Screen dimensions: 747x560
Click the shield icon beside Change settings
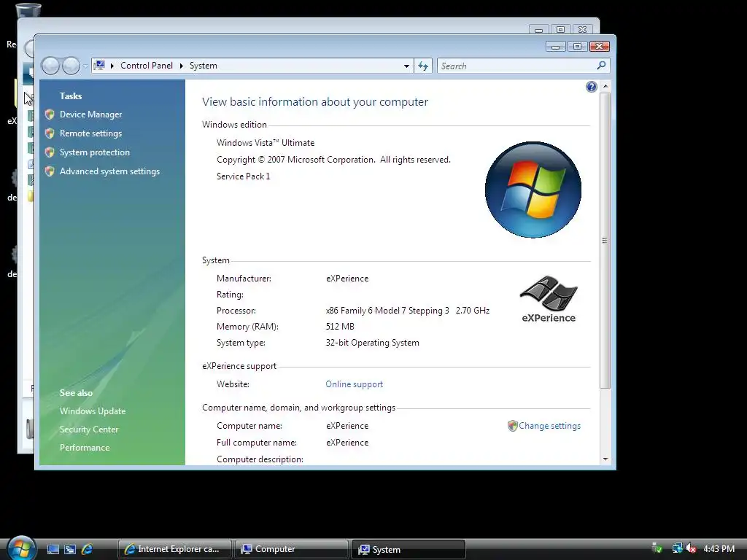513,426
